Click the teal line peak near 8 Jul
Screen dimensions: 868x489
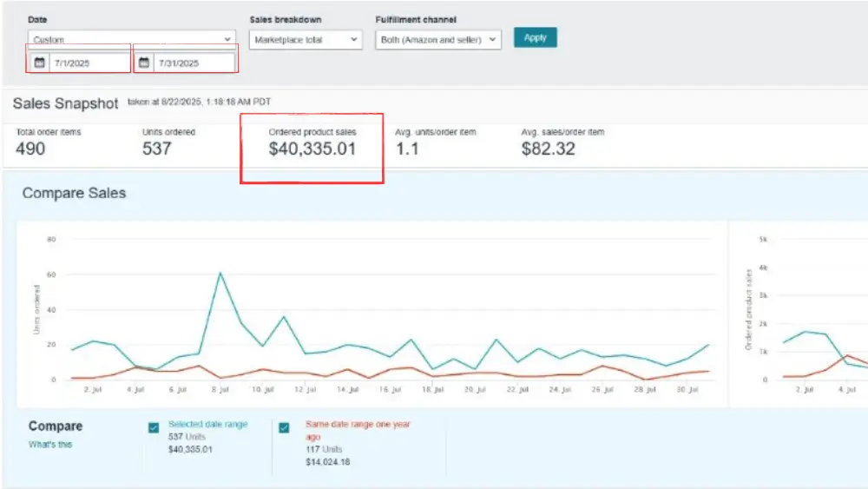(x=220, y=274)
